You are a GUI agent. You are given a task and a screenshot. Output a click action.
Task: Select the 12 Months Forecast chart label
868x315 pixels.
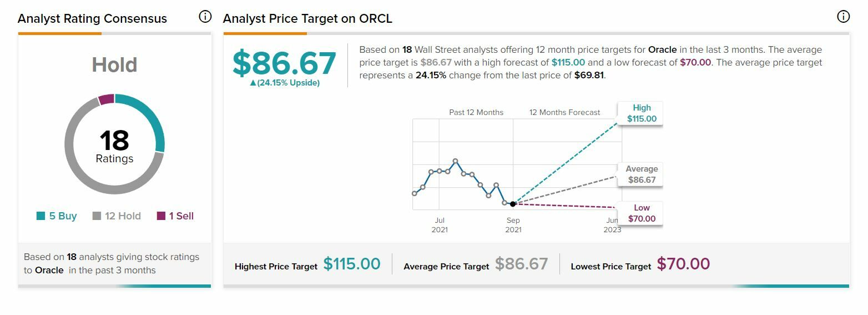564,112
